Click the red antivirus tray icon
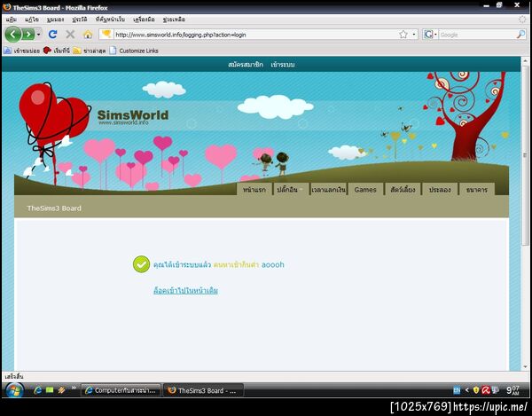The image size is (532, 416). pos(486,390)
